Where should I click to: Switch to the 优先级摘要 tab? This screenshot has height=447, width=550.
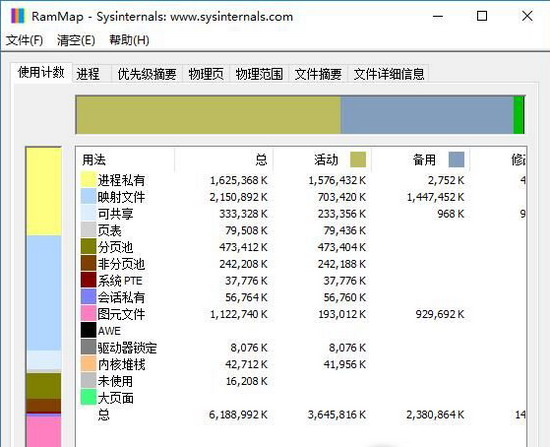pyautogui.click(x=147, y=74)
